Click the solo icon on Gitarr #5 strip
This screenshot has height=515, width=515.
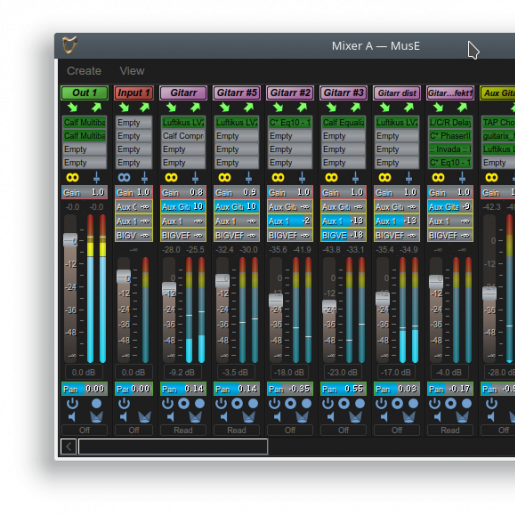249,417
